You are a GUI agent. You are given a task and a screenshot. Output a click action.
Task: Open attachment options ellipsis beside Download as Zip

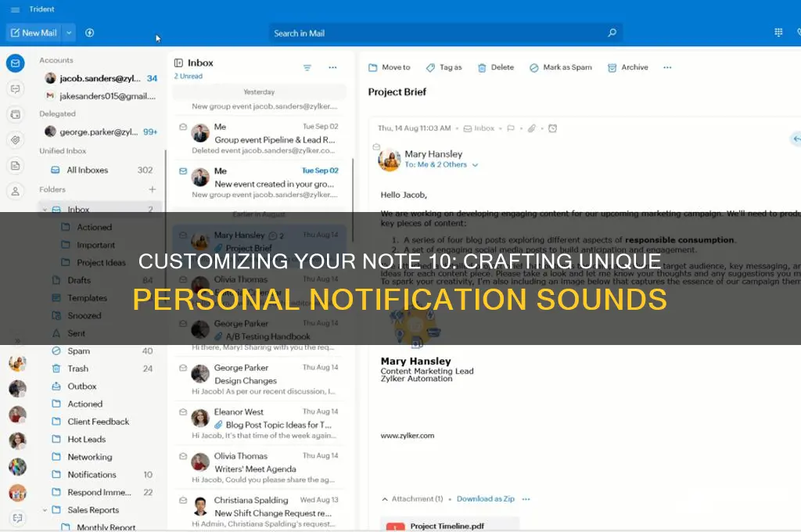click(526, 499)
